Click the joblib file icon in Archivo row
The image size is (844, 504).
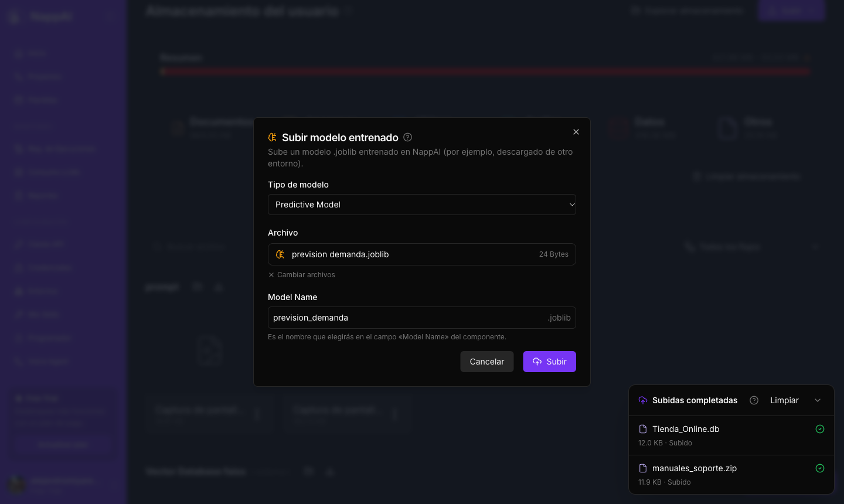pyautogui.click(x=280, y=254)
